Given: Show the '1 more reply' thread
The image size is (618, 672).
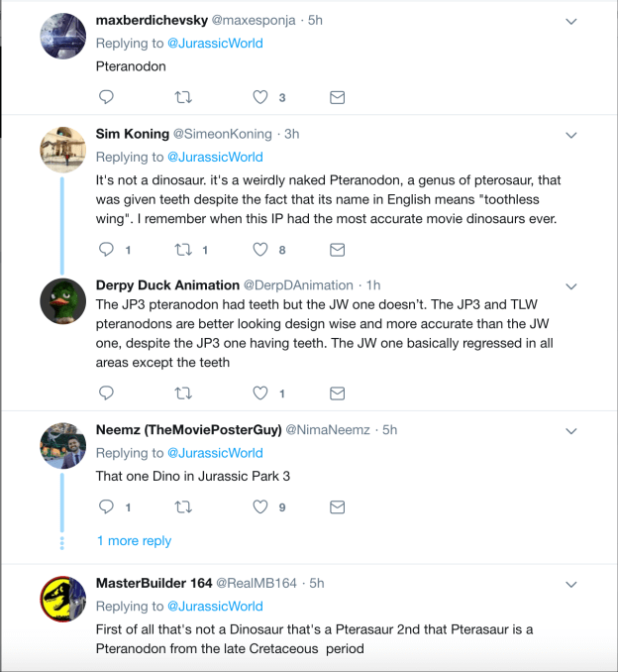Looking at the screenshot, I should pyautogui.click(x=134, y=541).
